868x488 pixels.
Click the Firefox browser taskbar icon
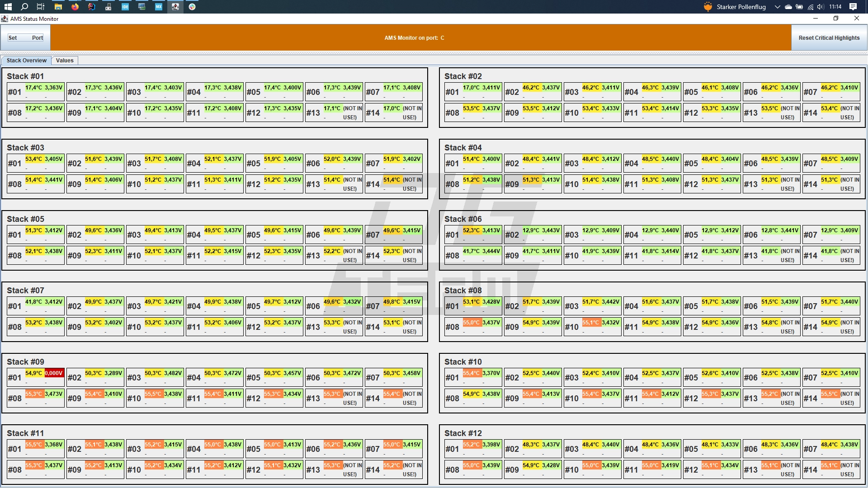tap(75, 7)
